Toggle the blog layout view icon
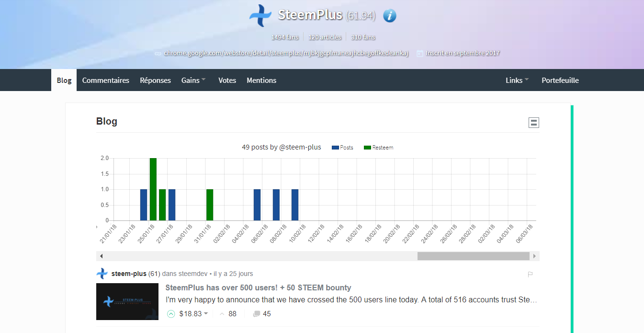Screen dimensions: 644x333 click(534, 123)
